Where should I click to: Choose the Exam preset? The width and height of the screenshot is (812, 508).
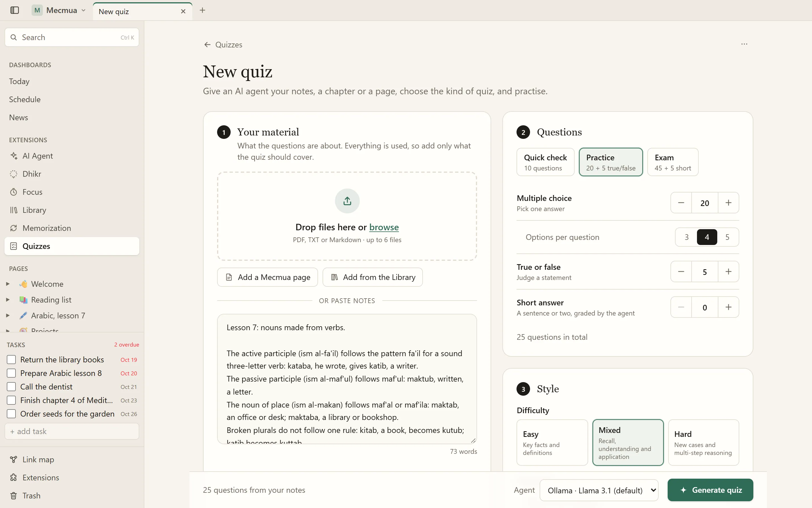coord(672,162)
